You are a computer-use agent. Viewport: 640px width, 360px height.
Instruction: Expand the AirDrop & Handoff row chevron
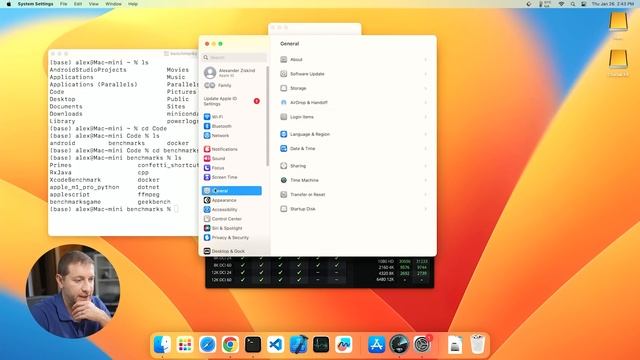coord(426,102)
